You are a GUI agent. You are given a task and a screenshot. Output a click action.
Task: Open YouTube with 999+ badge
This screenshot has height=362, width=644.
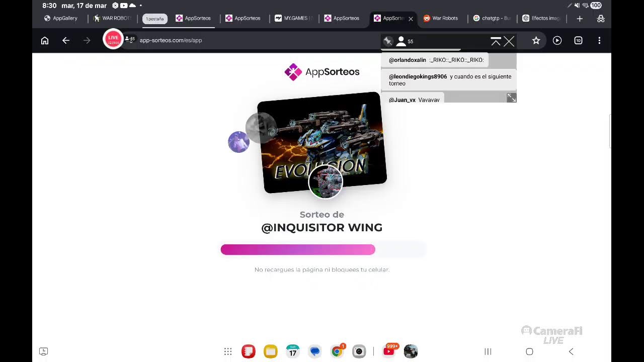point(389,351)
